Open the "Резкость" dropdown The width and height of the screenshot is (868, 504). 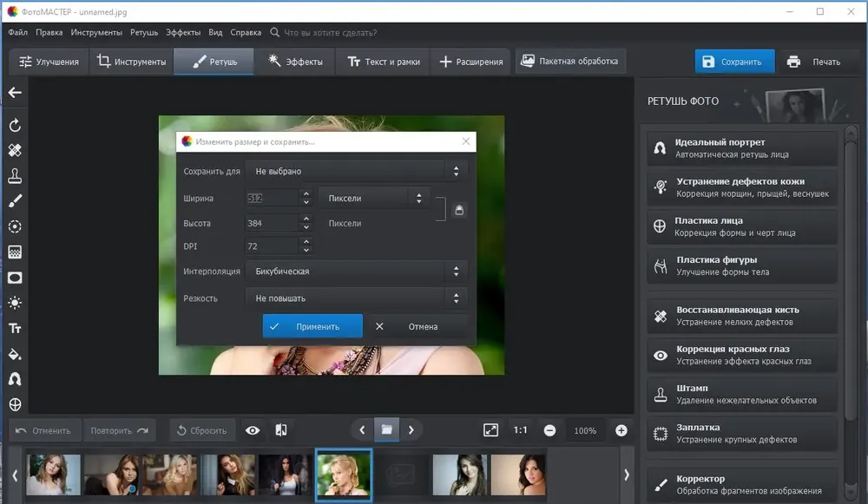[x=357, y=298]
